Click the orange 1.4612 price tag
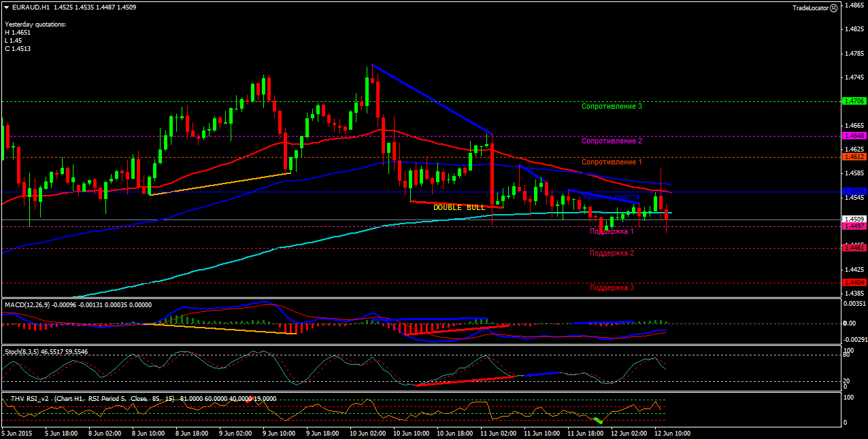Viewport: 868px width, 439px height. click(854, 157)
